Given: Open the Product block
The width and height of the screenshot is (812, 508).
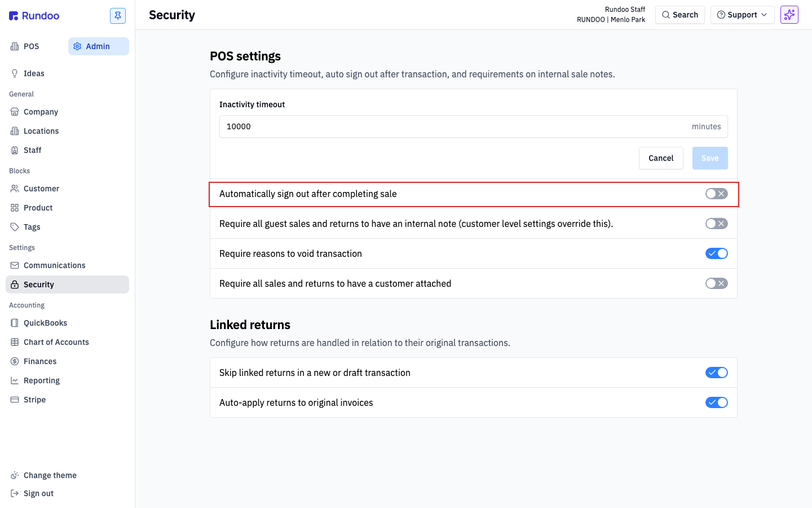Looking at the screenshot, I should point(68,208).
